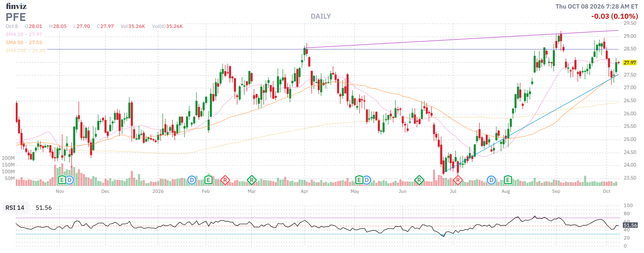Click the 2026 label on time axis
The image size is (644, 253).
[158, 191]
